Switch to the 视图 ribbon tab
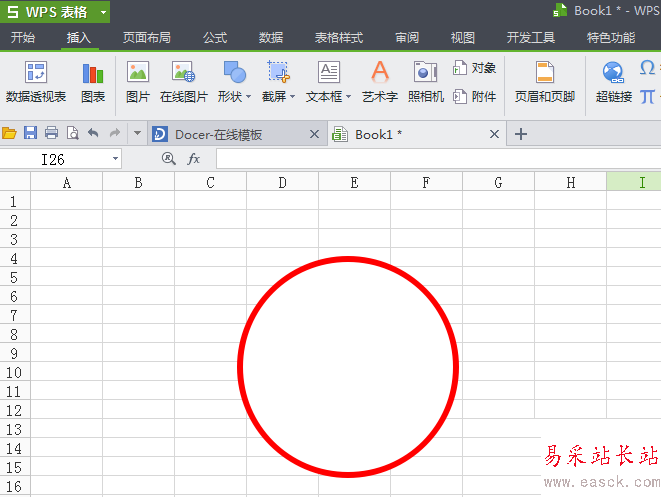The width and height of the screenshot is (661, 497). click(x=462, y=38)
